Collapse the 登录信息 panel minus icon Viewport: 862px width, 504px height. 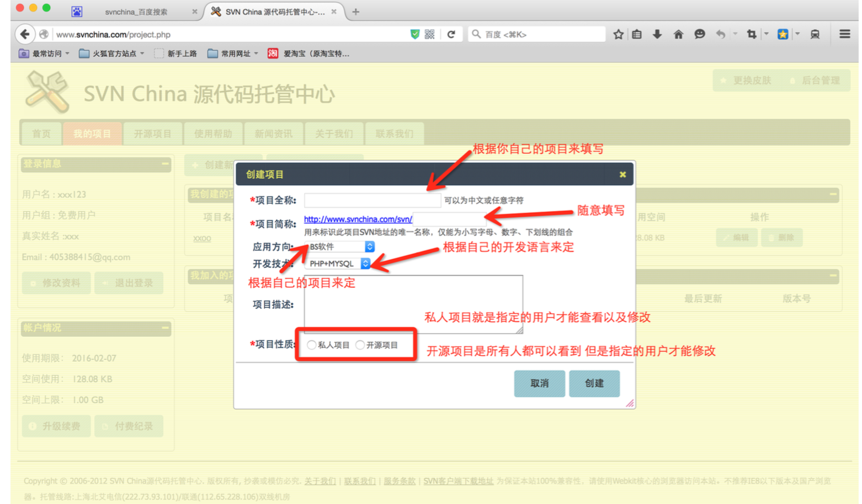(165, 164)
